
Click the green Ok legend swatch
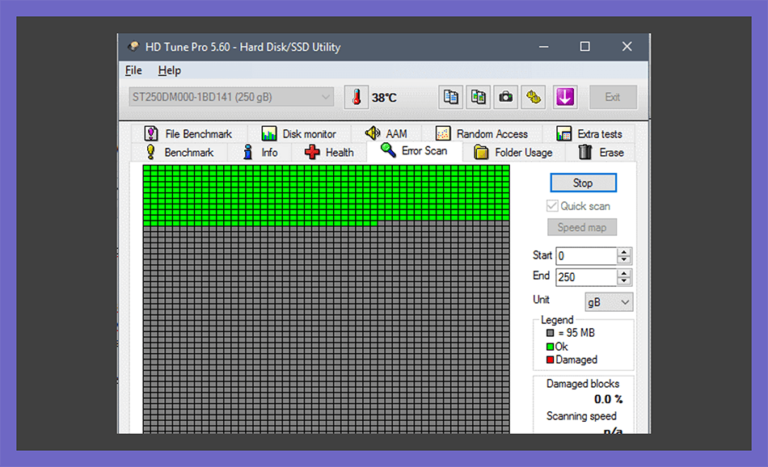[x=550, y=346]
